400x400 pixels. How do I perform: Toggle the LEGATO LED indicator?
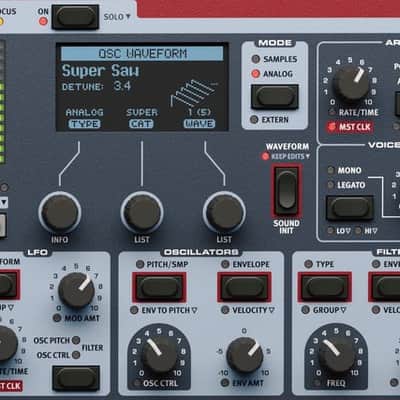pyautogui.click(x=331, y=185)
